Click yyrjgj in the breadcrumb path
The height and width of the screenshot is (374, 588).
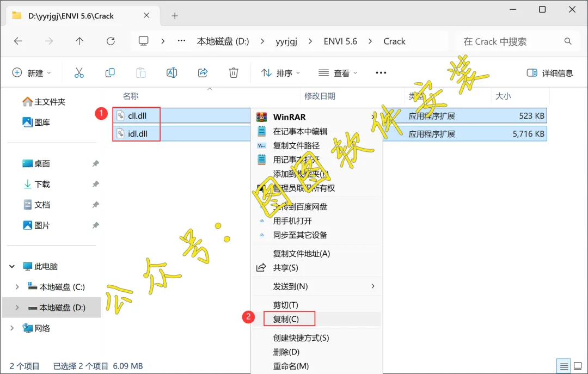[286, 41]
